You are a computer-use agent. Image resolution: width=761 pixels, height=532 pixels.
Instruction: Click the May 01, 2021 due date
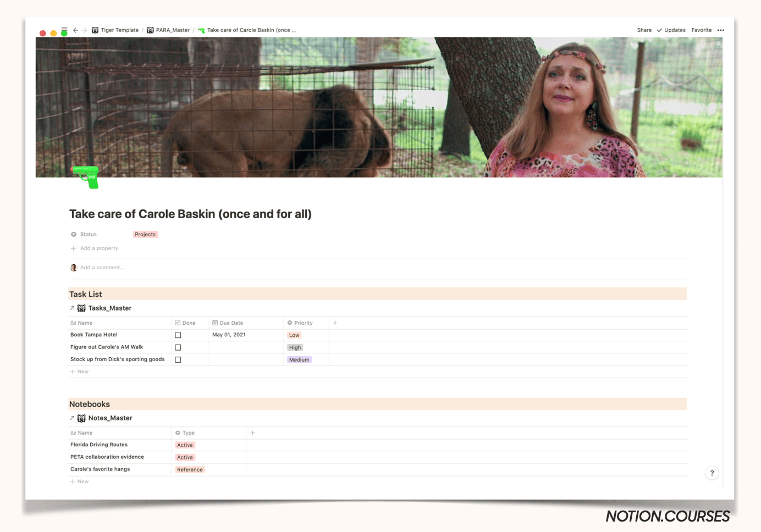click(x=229, y=335)
